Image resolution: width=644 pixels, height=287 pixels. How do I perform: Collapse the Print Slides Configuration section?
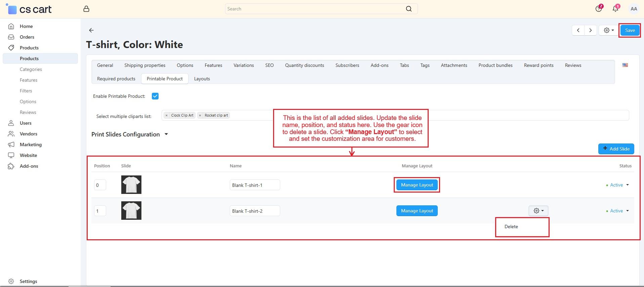(x=166, y=134)
